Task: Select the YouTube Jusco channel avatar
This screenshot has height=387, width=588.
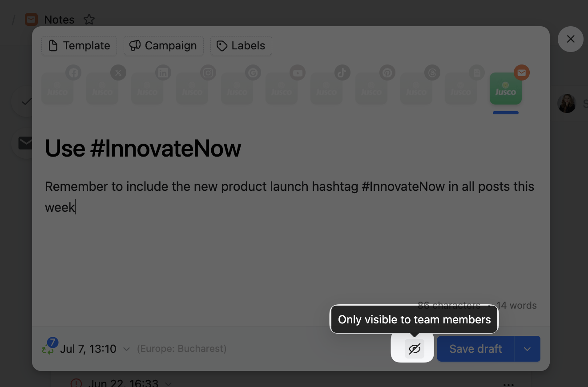Action: 282,89
